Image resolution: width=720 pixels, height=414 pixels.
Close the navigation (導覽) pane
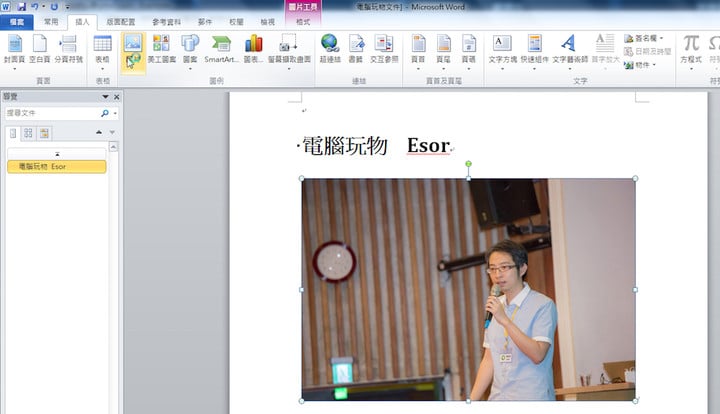click(117, 97)
